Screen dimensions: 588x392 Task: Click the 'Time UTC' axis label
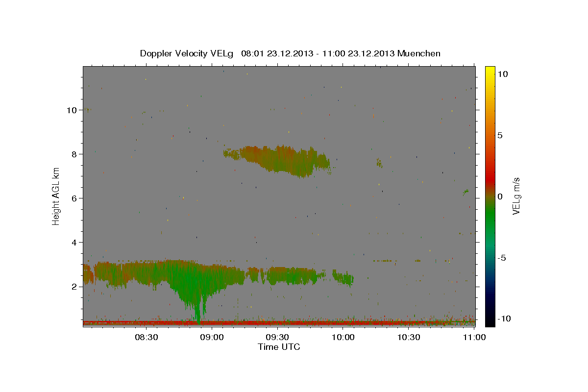pyautogui.click(x=279, y=347)
